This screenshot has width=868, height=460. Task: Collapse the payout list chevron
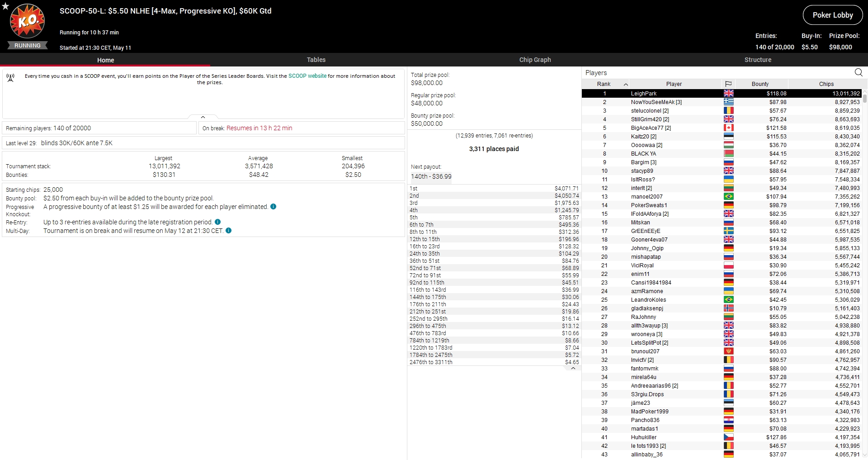click(x=573, y=368)
